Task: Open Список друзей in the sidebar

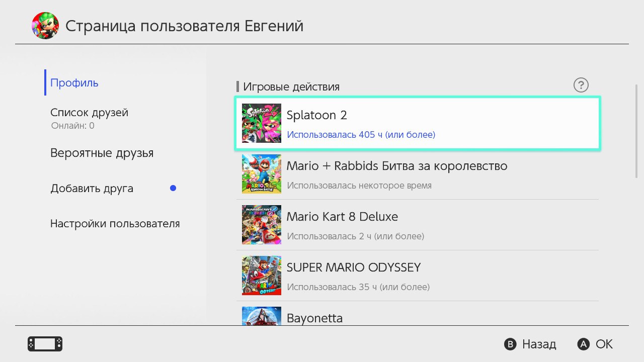Action: point(89,113)
